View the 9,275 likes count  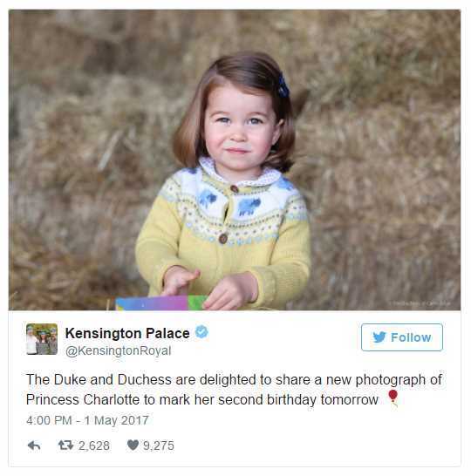159,445
